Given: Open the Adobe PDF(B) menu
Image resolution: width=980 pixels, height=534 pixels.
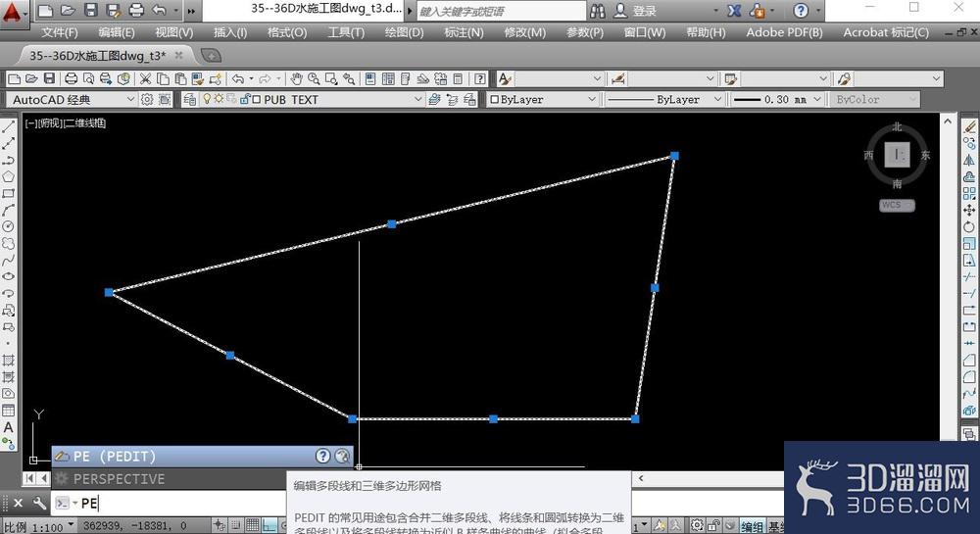Looking at the screenshot, I should [x=784, y=32].
